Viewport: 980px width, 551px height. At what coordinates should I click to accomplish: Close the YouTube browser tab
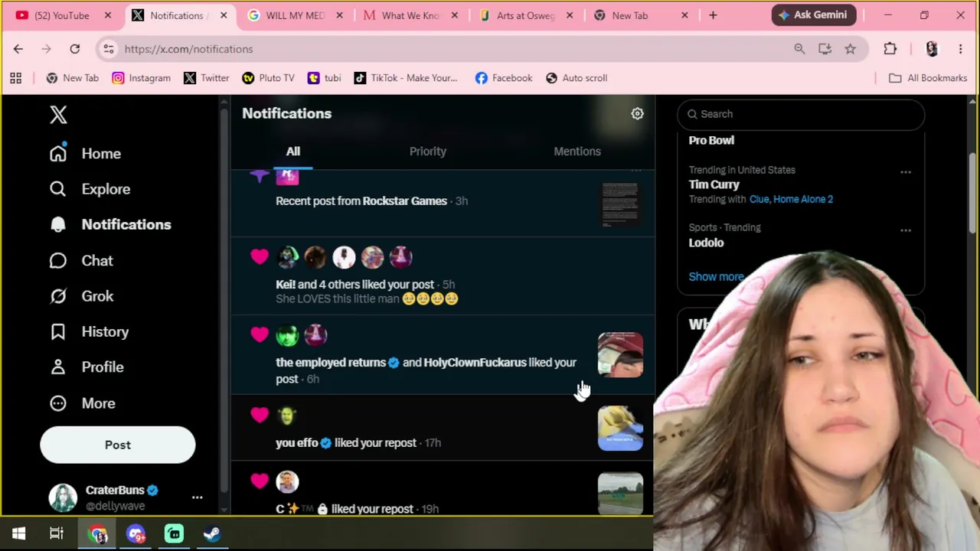(x=107, y=15)
